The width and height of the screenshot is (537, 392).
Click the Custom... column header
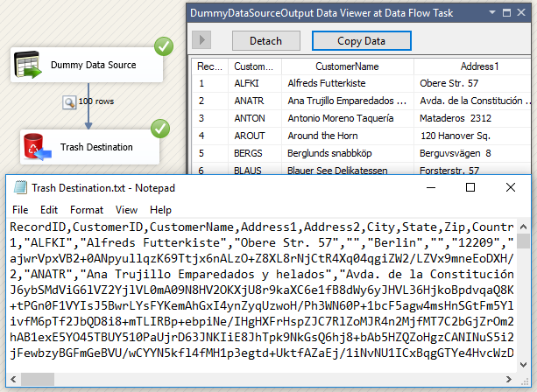click(254, 66)
